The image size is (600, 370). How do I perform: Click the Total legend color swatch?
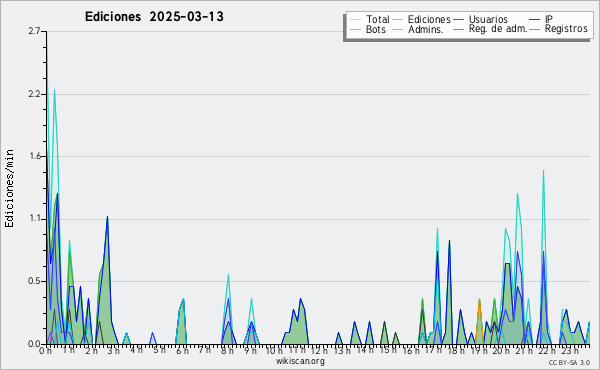pyautogui.click(x=355, y=20)
